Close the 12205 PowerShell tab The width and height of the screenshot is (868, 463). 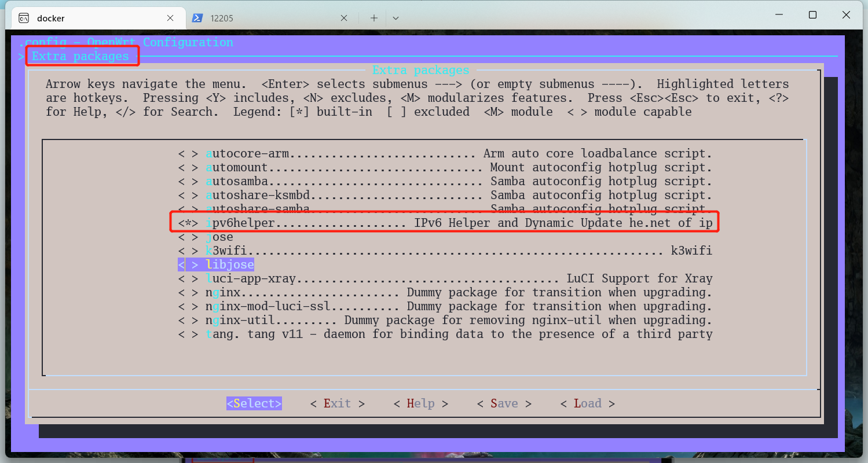[344, 18]
